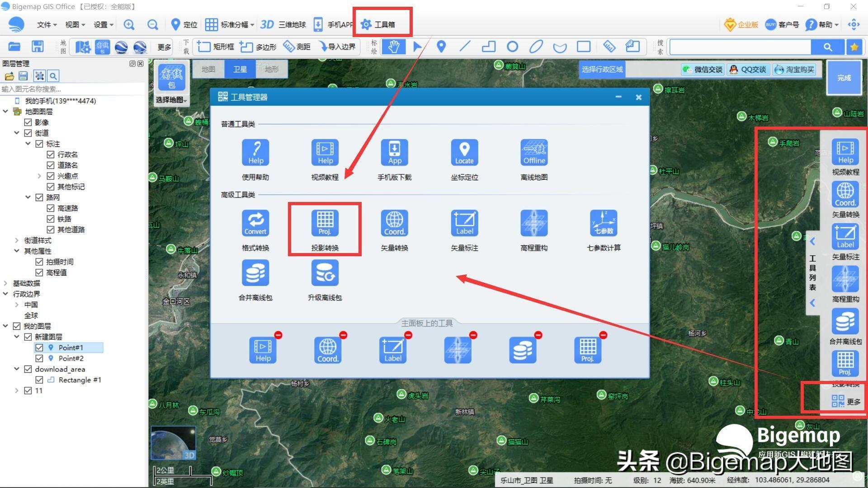
Task: Switch to the 地形 map tab
Action: [x=271, y=69]
